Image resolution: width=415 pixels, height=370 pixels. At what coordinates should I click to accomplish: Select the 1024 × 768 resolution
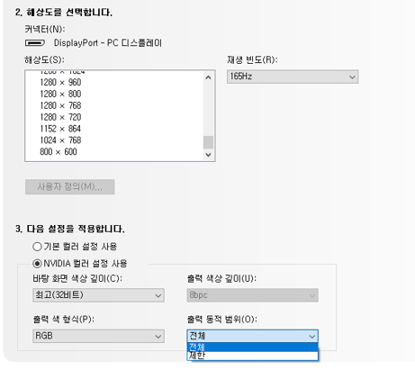tap(60, 140)
